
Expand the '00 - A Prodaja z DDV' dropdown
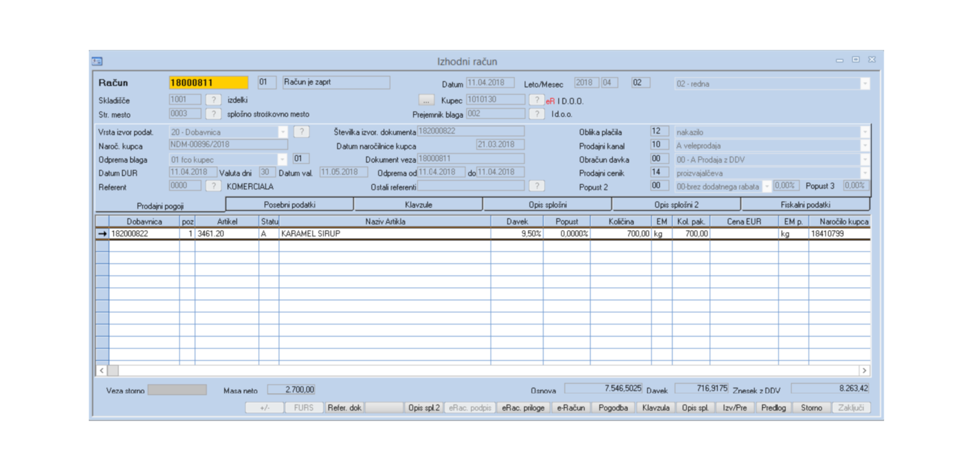(x=865, y=160)
